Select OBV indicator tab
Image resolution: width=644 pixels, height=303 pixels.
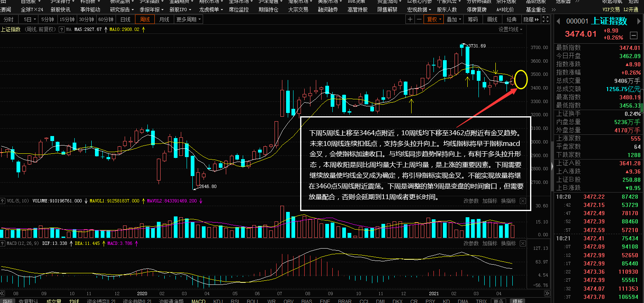point(289,301)
